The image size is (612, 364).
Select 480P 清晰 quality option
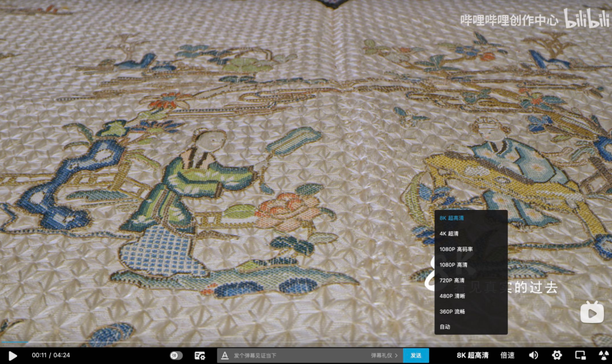pos(471,296)
